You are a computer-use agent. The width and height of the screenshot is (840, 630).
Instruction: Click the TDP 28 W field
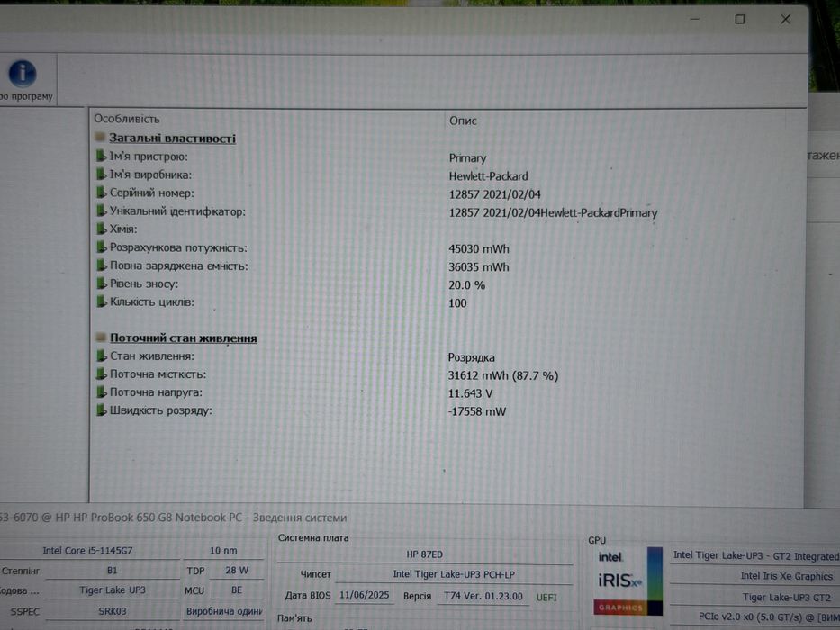pyautogui.click(x=236, y=571)
